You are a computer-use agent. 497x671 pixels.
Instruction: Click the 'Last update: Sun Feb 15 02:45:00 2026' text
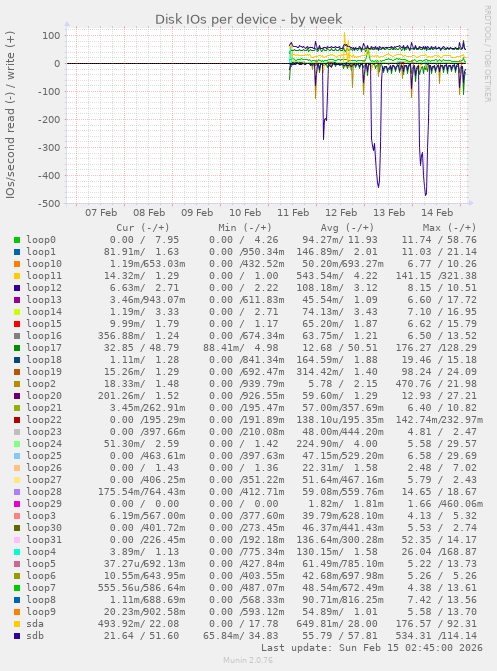[372, 648]
